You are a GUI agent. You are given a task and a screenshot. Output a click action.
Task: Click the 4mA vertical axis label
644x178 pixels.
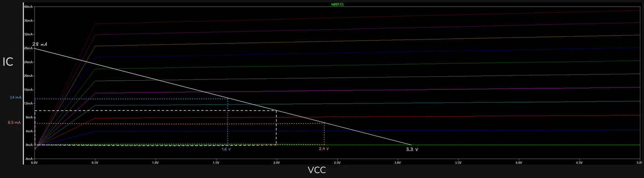(29, 131)
